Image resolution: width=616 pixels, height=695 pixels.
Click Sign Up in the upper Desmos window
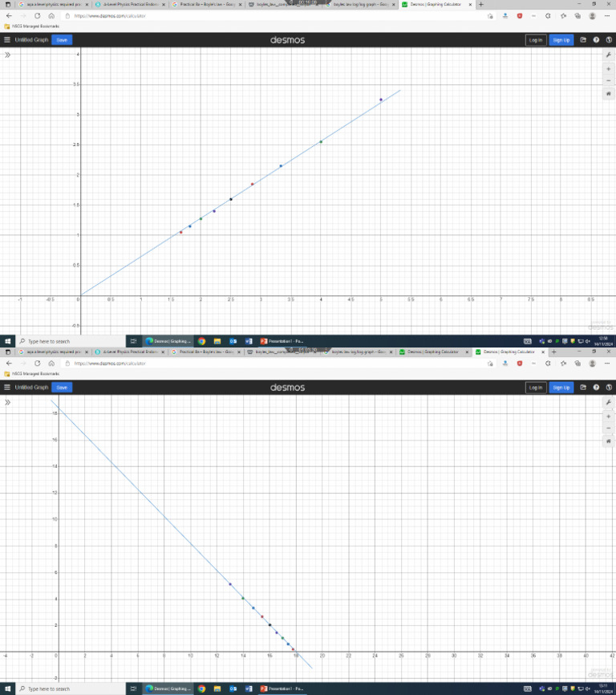pyautogui.click(x=561, y=40)
